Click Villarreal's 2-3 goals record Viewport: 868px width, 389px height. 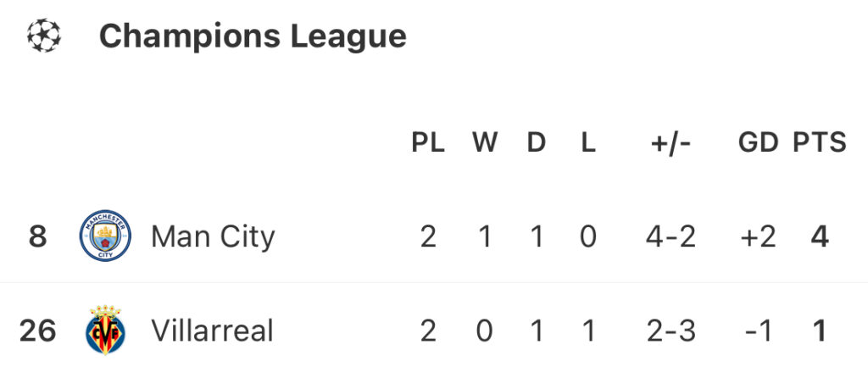click(x=671, y=330)
